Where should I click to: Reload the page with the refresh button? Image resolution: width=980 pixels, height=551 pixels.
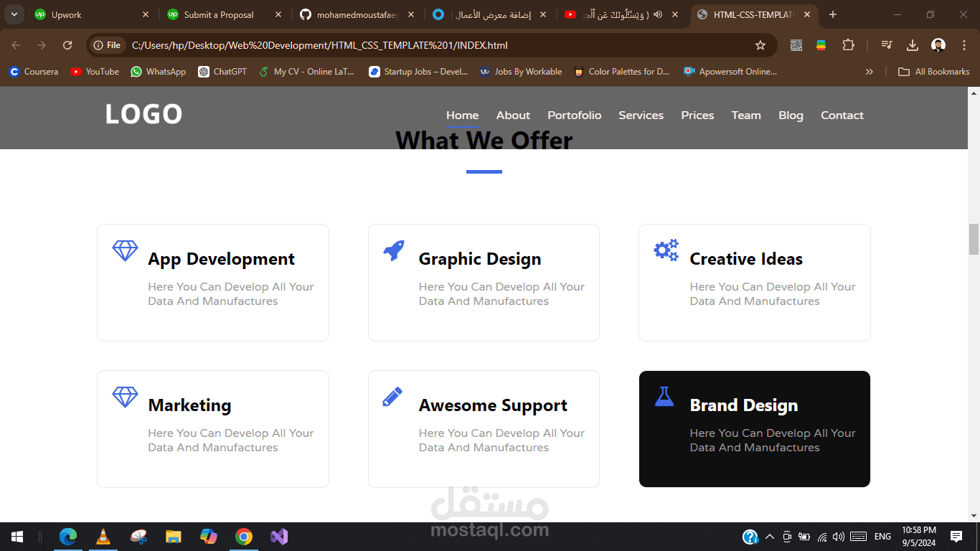pyautogui.click(x=67, y=45)
